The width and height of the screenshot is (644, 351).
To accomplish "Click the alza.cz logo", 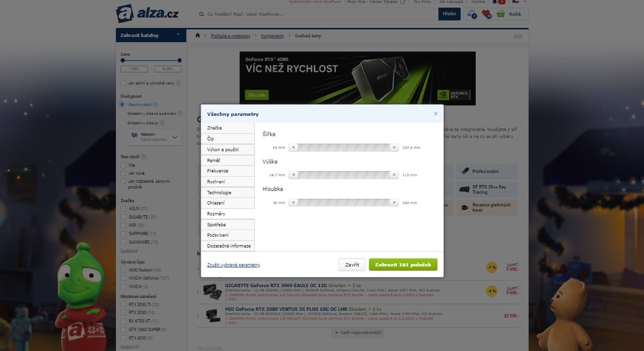I will coord(148,14).
